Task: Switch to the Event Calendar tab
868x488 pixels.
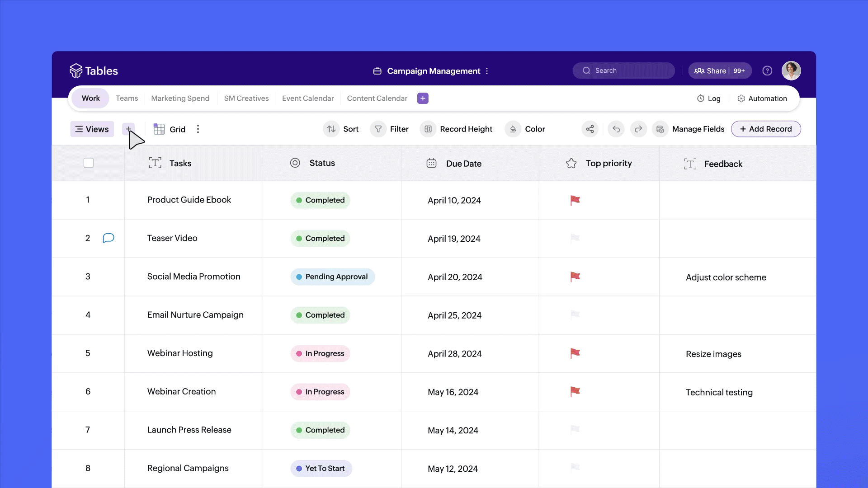Action: pos(307,99)
